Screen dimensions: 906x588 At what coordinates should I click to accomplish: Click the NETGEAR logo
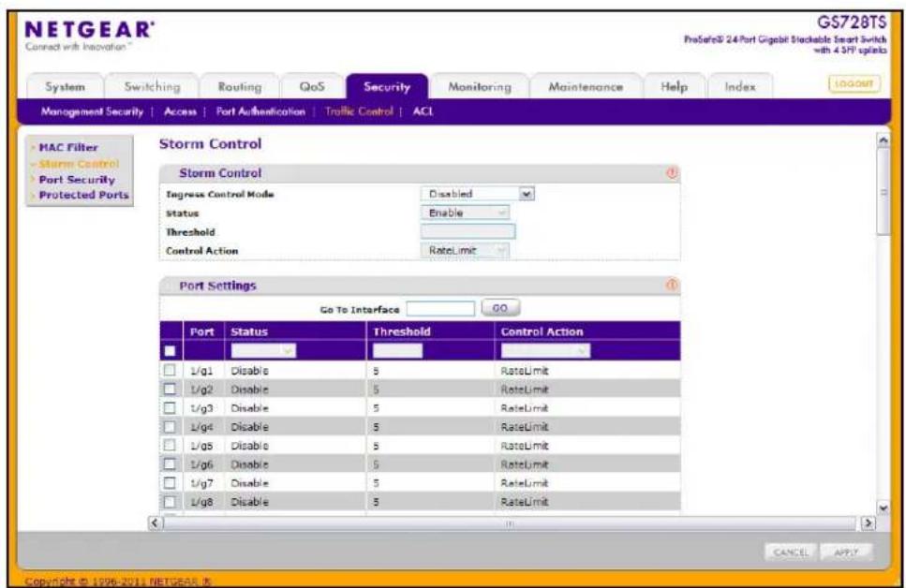pos(90,30)
